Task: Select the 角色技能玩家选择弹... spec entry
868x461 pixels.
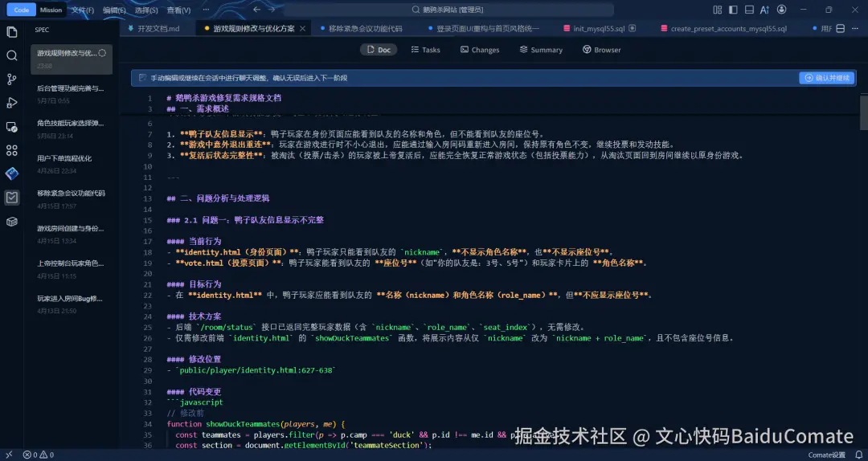Action: pyautogui.click(x=72, y=129)
